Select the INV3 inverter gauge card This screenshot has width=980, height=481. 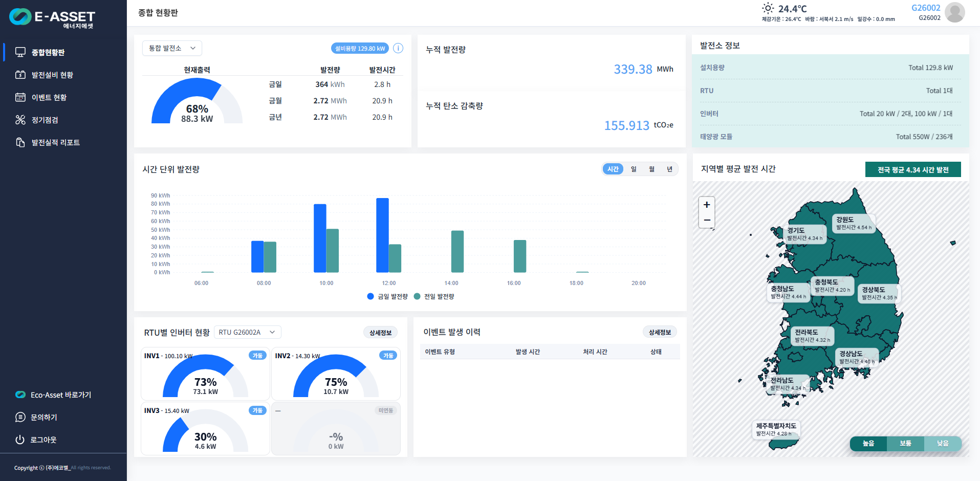(x=205, y=428)
